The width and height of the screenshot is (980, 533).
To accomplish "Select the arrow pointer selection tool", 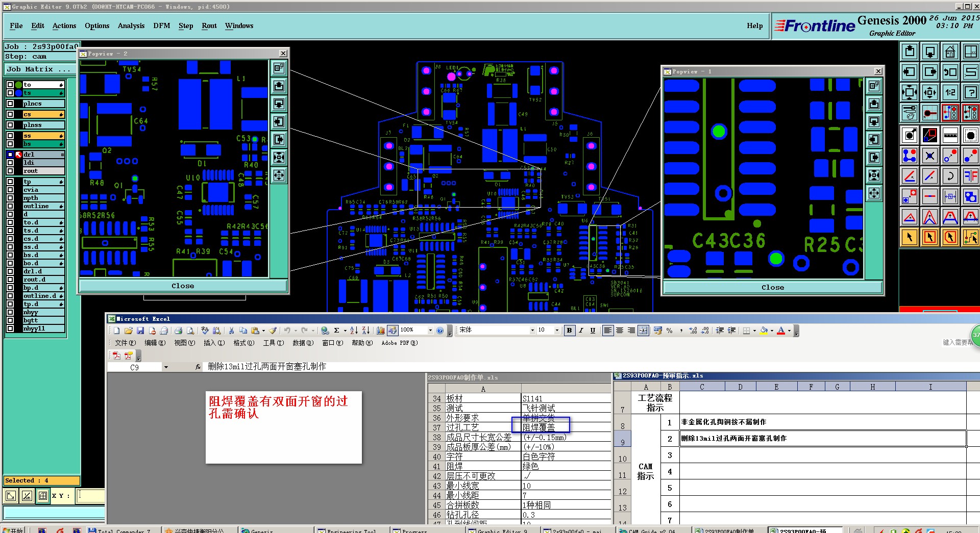I will pos(910,237).
